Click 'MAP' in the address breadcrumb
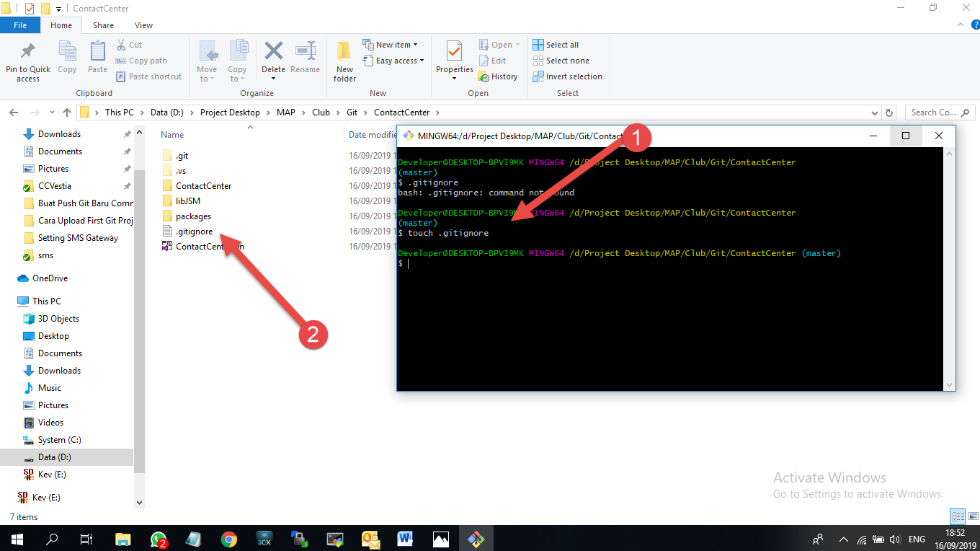The width and height of the screenshot is (980, 551). [286, 113]
